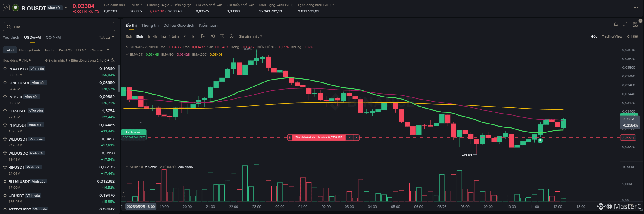The image size is (644, 214).
Task: Select the USDC category
Action: (x=81, y=50)
